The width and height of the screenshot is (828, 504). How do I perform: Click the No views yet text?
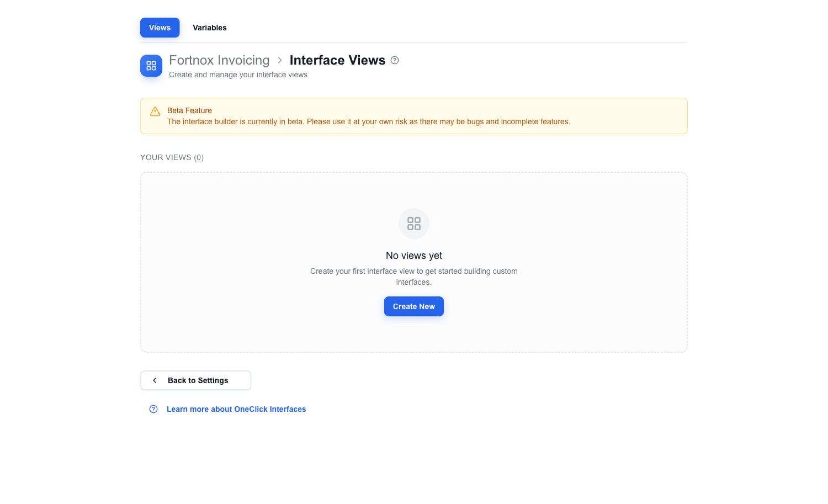[414, 256]
